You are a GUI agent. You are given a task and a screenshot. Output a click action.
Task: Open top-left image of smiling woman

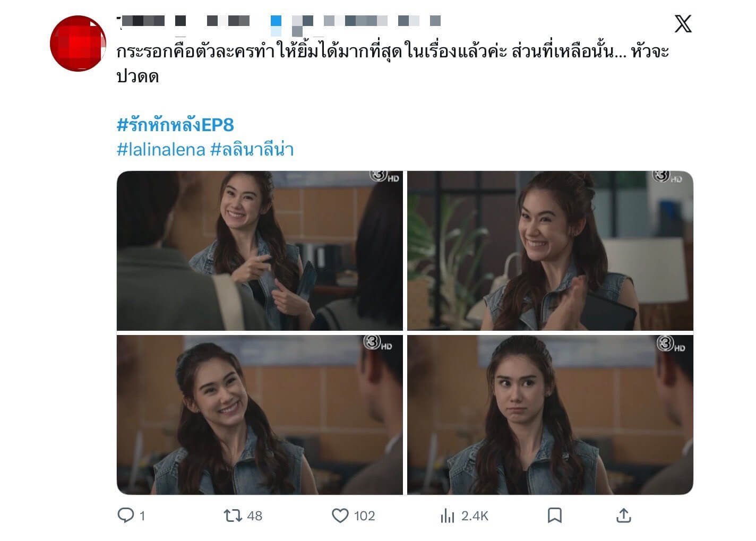260,251
